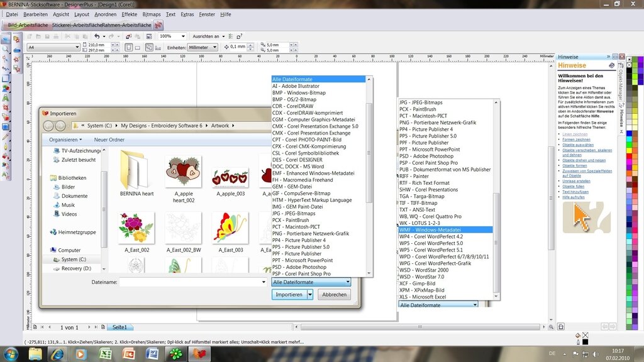This screenshot has width=644, height=362.
Task: Select the Pick tool in toolbox
Action: (6, 40)
